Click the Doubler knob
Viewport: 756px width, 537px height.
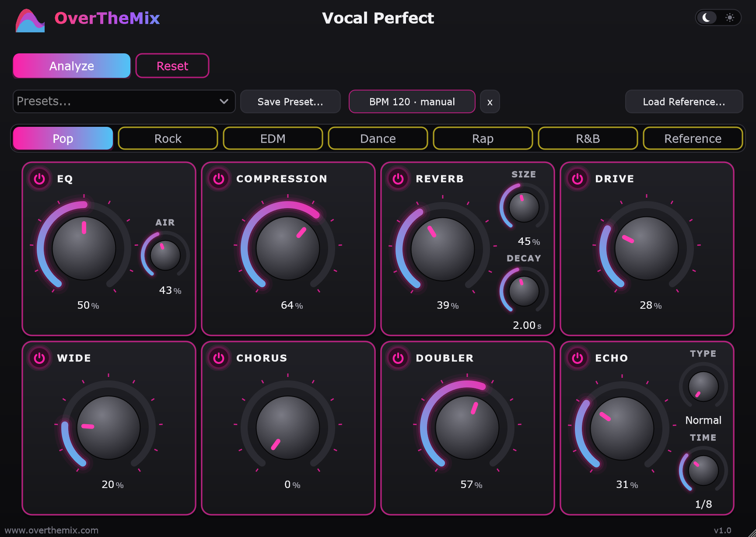tap(467, 428)
